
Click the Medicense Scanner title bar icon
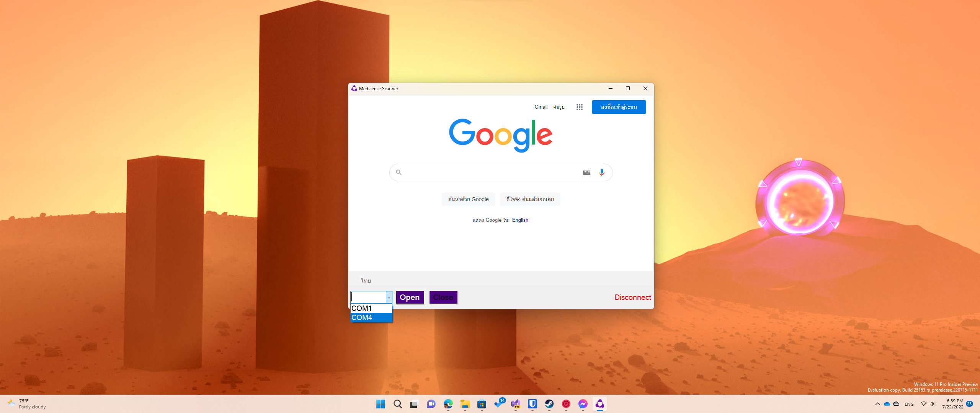click(x=354, y=88)
